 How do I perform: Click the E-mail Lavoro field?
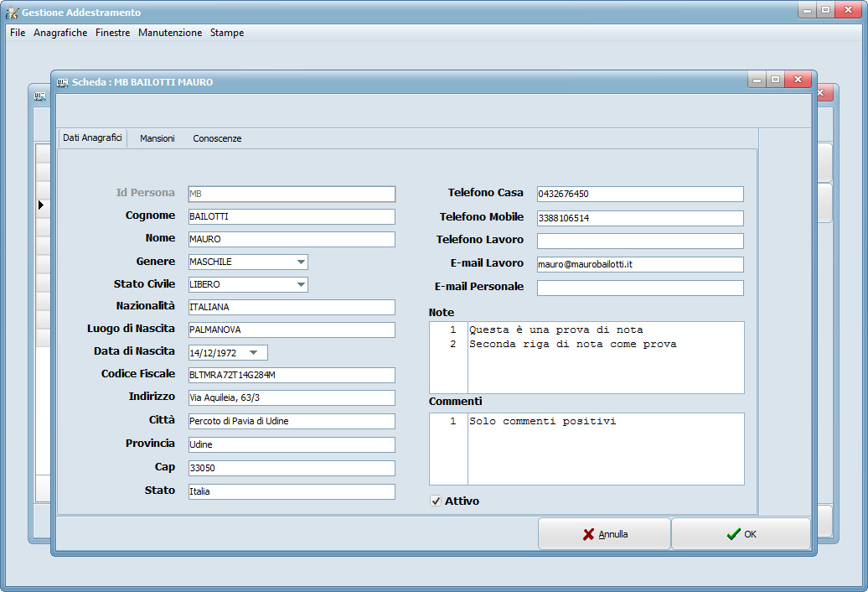[640, 264]
